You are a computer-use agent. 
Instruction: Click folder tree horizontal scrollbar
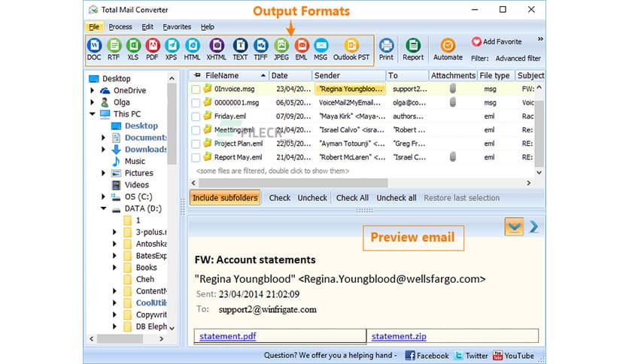(120, 338)
